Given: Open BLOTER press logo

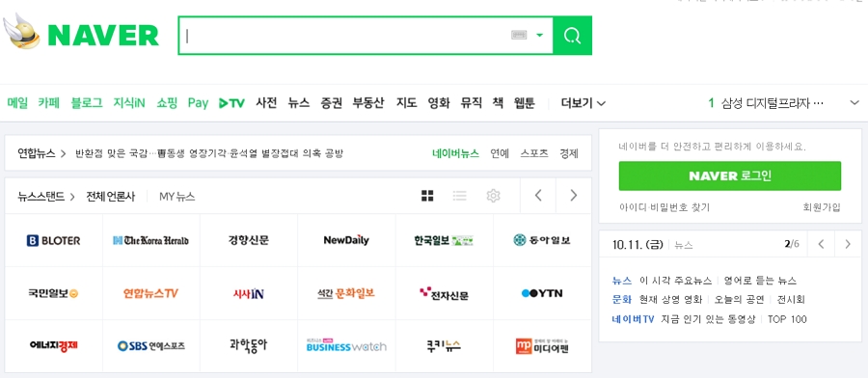Looking at the screenshot, I should tap(54, 240).
